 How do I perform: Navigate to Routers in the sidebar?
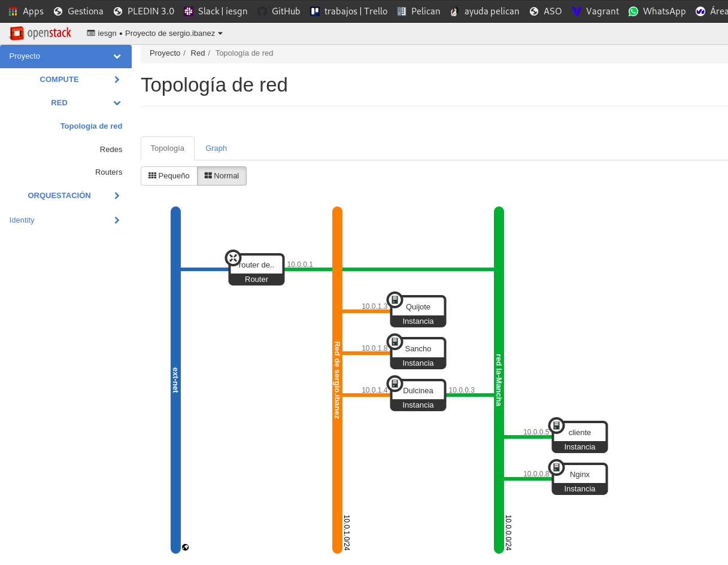[109, 172]
